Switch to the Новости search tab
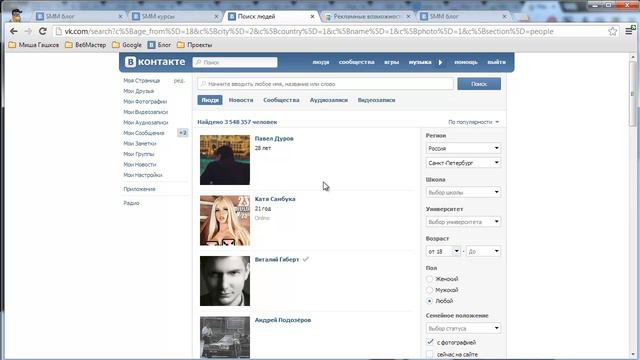640x360 pixels. [x=241, y=100]
